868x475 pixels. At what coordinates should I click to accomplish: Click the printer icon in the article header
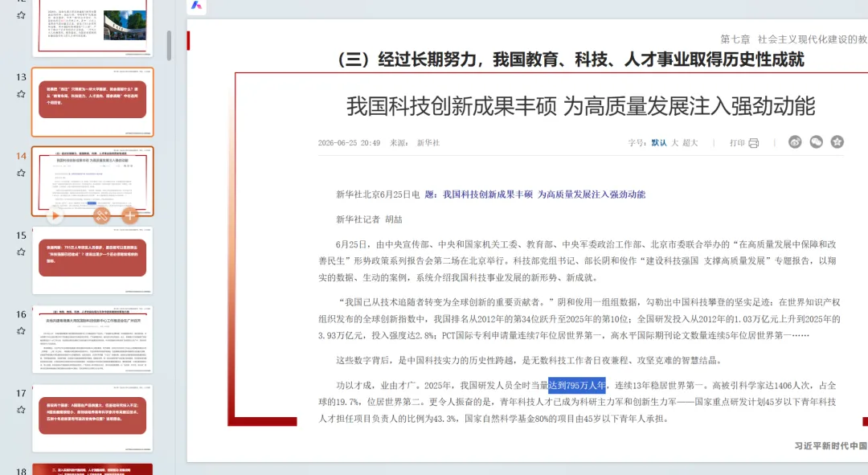tap(753, 143)
